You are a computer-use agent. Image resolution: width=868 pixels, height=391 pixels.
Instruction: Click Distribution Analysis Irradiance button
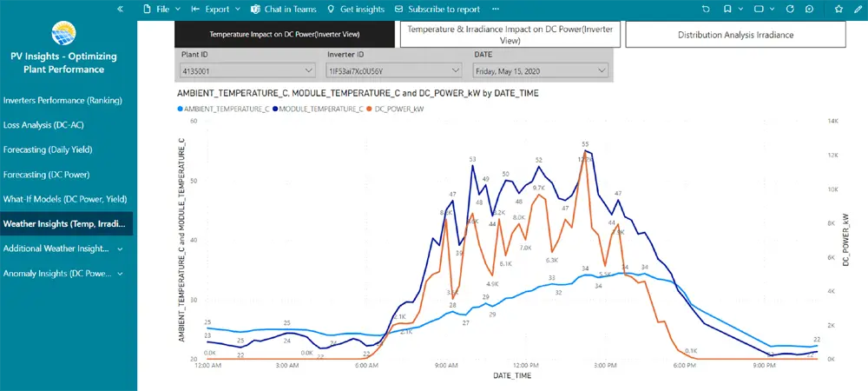pos(735,35)
